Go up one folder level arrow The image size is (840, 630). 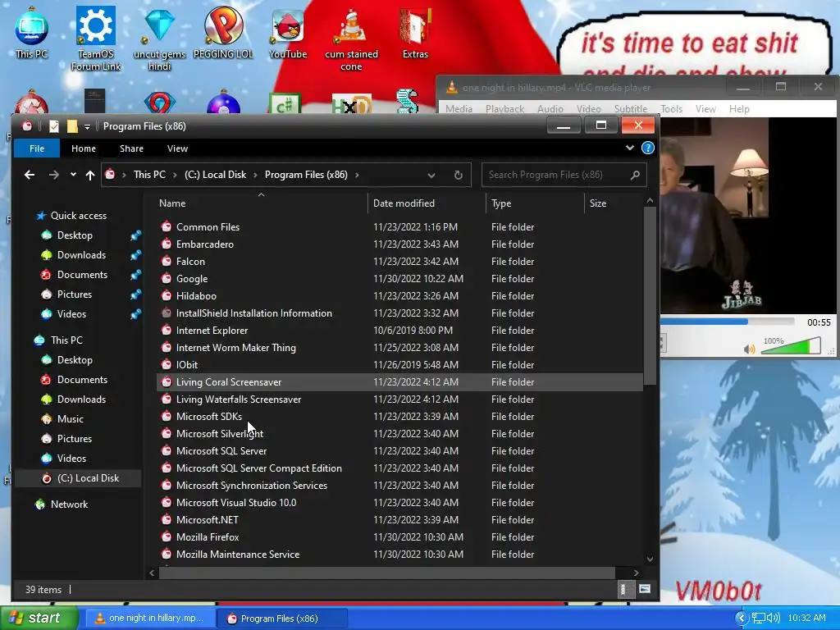coord(90,176)
